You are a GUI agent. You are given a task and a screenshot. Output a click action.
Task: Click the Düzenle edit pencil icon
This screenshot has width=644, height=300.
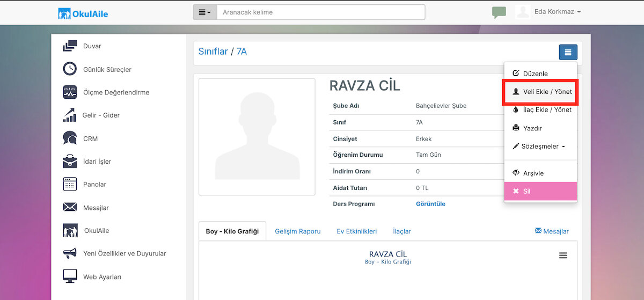(516, 74)
